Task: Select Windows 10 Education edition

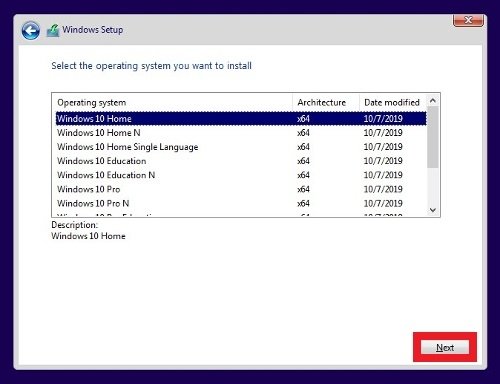Action: tap(241, 161)
